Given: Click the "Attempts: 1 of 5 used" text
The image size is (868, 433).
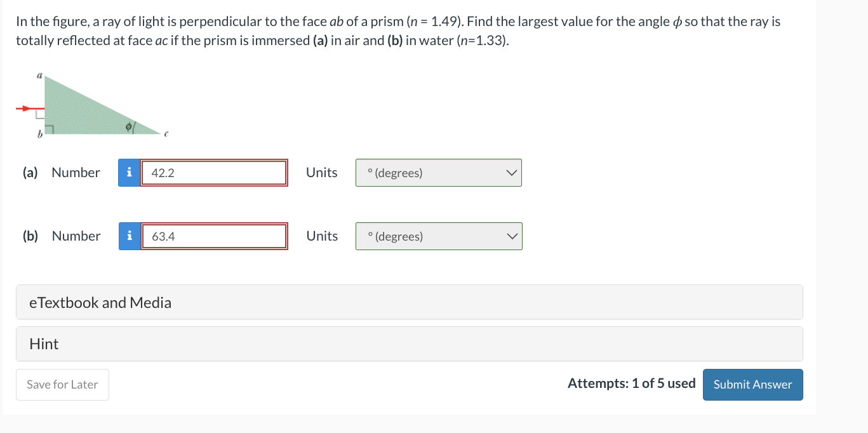Looking at the screenshot, I should [631, 383].
